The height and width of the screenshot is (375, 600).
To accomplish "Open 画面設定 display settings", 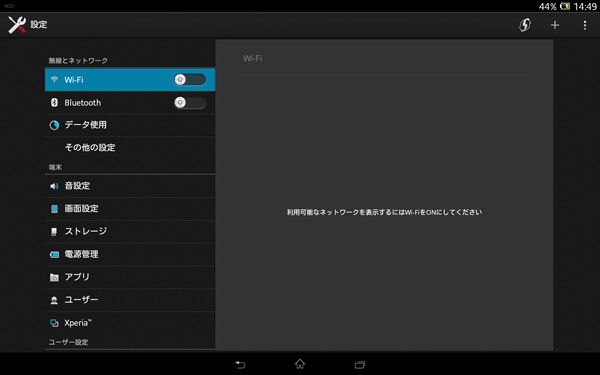I will 130,209.
